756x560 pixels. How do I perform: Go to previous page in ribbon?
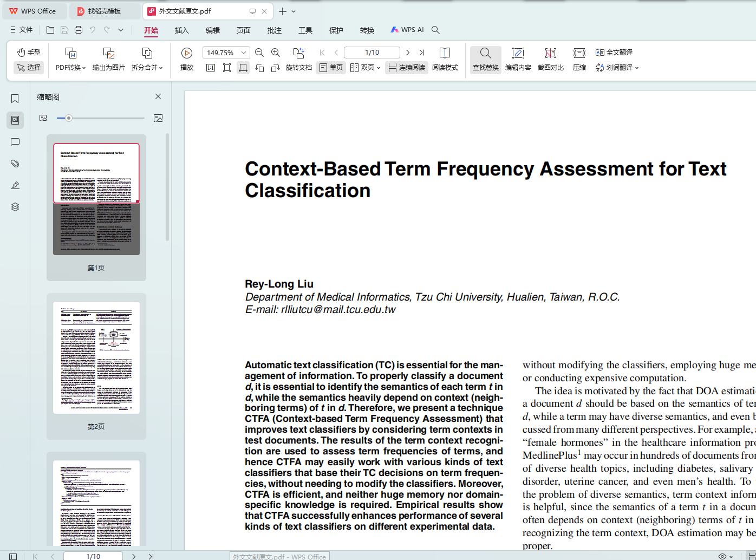point(336,53)
